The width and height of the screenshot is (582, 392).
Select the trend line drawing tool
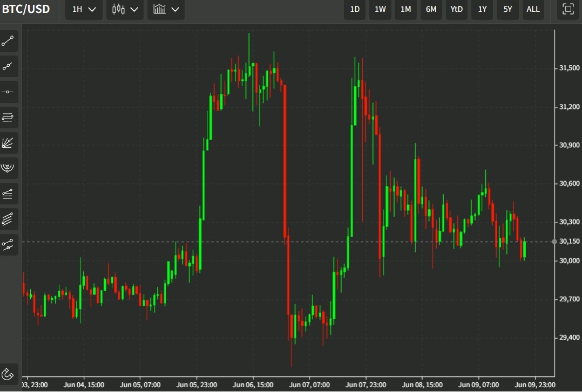[x=8, y=41]
